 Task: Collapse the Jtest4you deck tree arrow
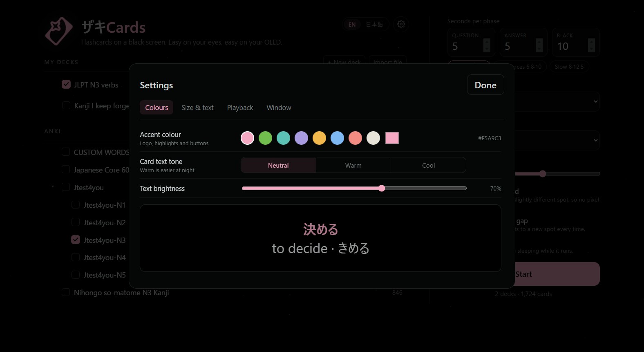(53, 187)
